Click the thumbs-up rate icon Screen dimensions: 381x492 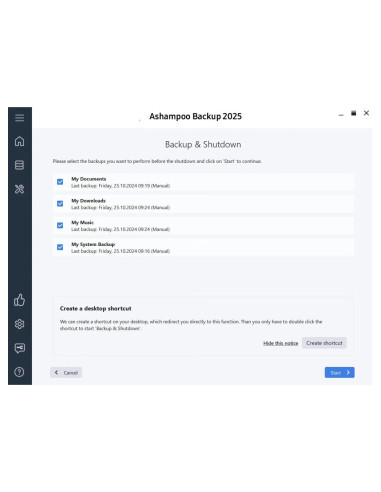(19, 300)
